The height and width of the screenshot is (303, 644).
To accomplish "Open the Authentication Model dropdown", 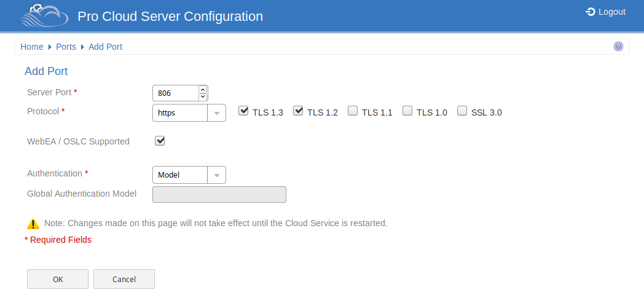I will click(x=189, y=175).
